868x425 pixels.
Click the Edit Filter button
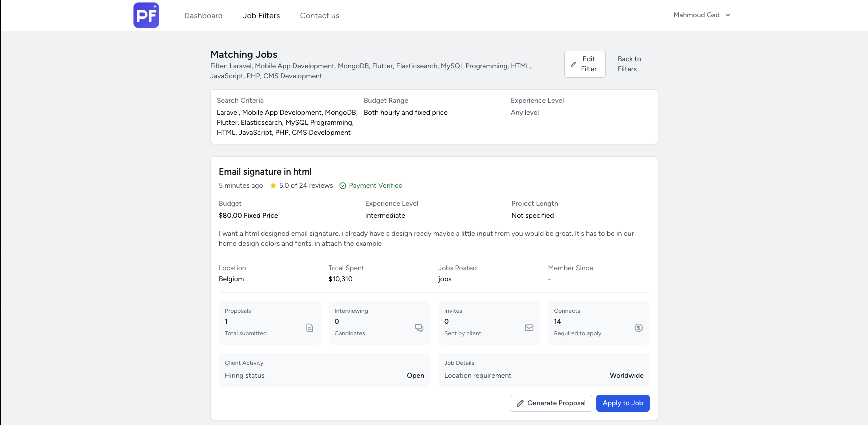(585, 64)
